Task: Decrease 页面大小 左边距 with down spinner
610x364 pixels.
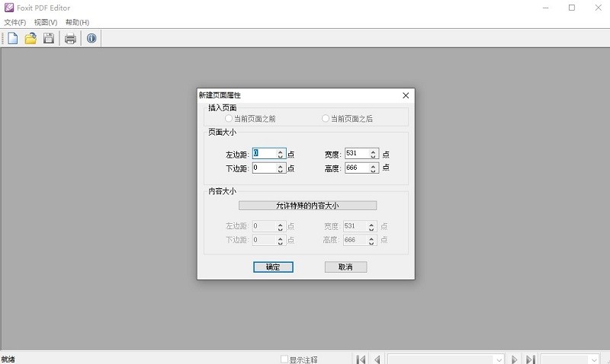Action: (x=280, y=156)
